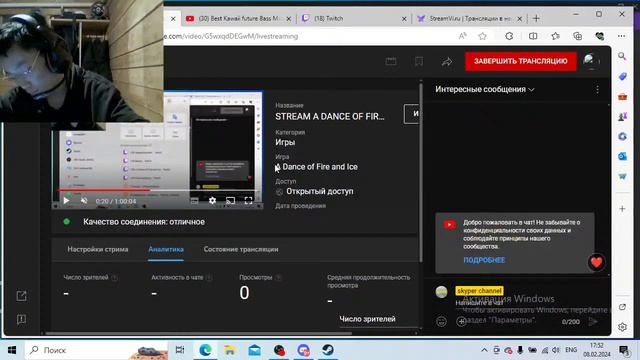Open the YouTube account avatar menu
The width and height of the screenshot is (640, 360).
click(x=590, y=61)
